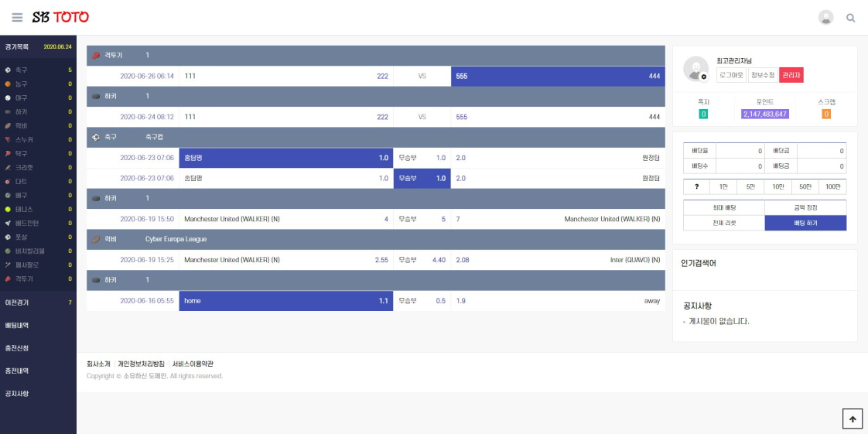Viewport: 868px width, 434px height.
Task: Click the 풋살 futsal ball sidebar icon
Action: [x=8, y=237]
